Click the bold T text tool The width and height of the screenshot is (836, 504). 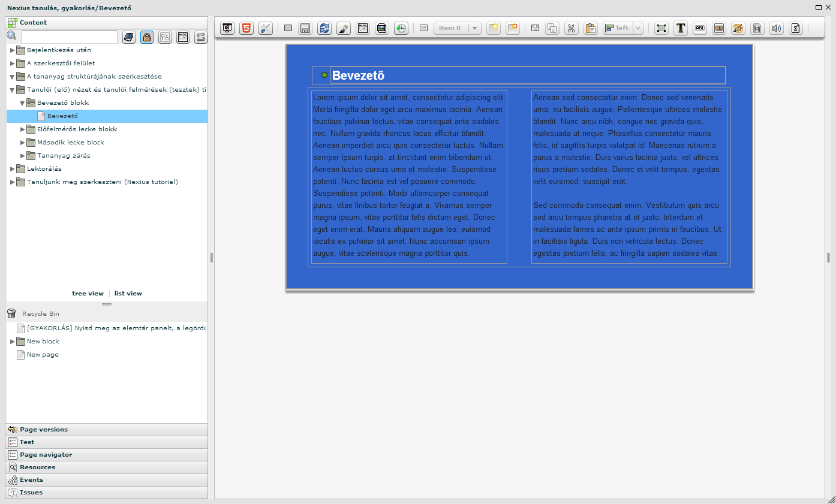click(x=680, y=28)
